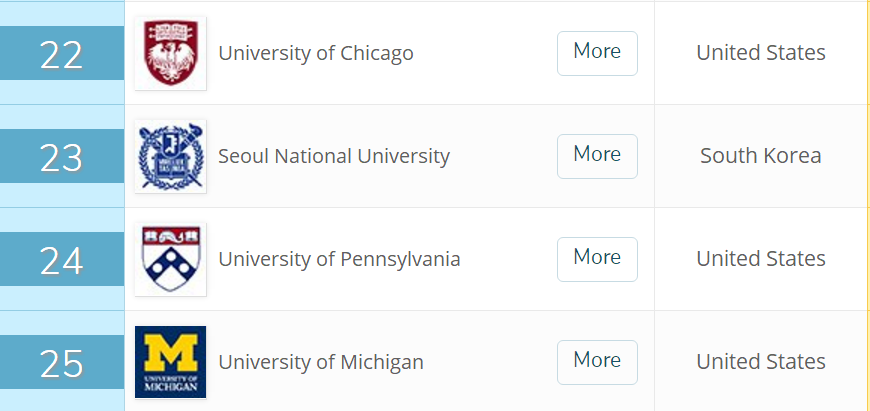Expand More details for University of Pennsylvania

[x=597, y=260]
